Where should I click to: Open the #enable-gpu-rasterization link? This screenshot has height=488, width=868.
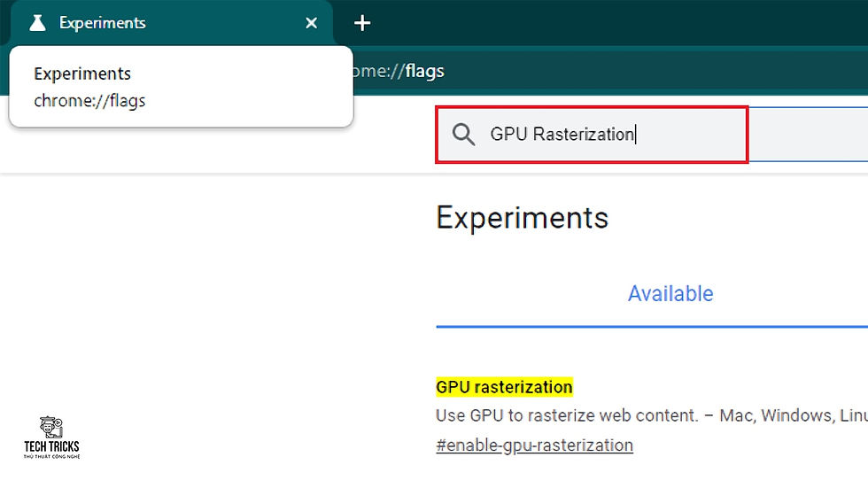point(534,445)
